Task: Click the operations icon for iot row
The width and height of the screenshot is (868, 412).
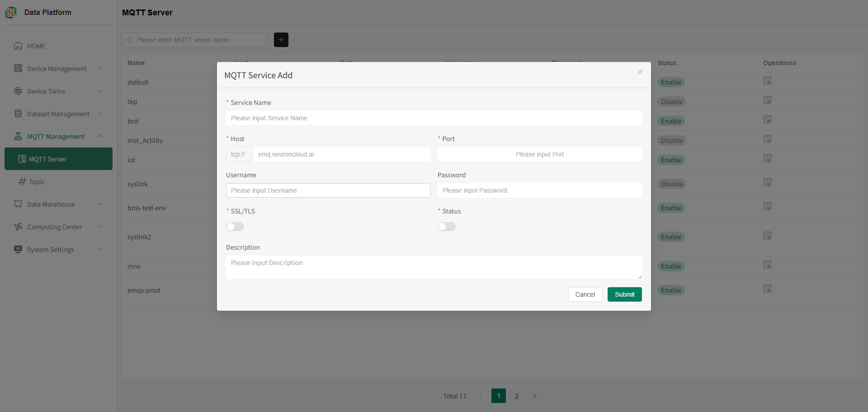Action: 767,159
